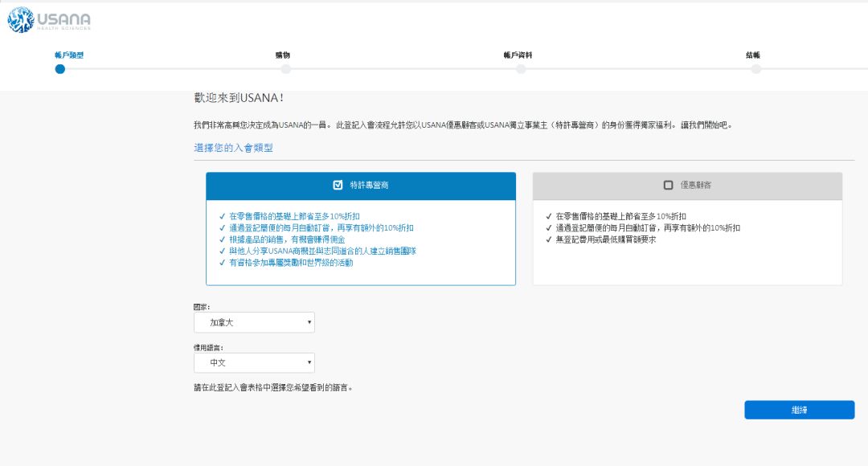Tick the 優惠顧客 checkbox
Image resolution: width=868 pixels, height=466 pixels.
pyautogui.click(x=668, y=185)
